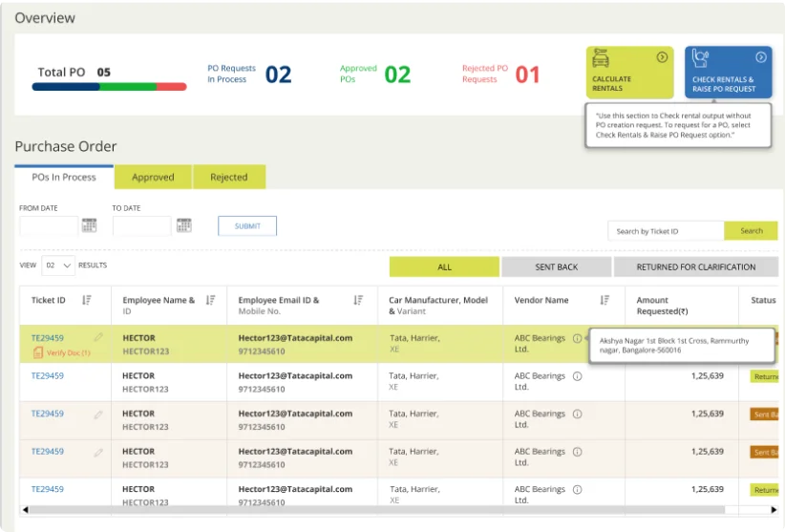The width and height of the screenshot is (785, 532).
Task: Click edit pencil in first highlighted row
Action: tap(97, 337)
